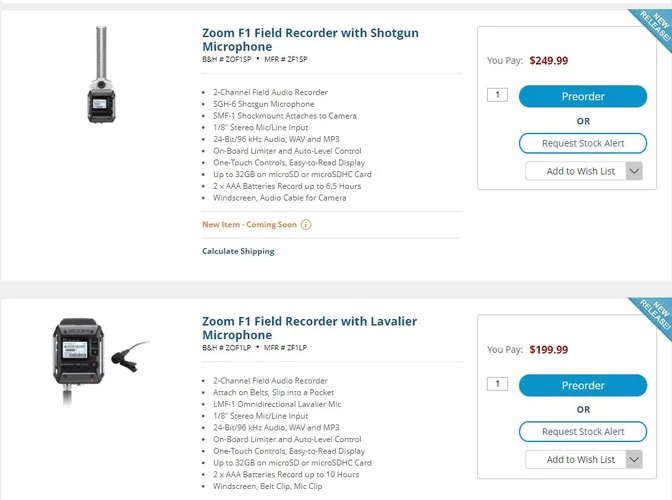Click the New Item - Coming Soon label

tap(249, 225)
